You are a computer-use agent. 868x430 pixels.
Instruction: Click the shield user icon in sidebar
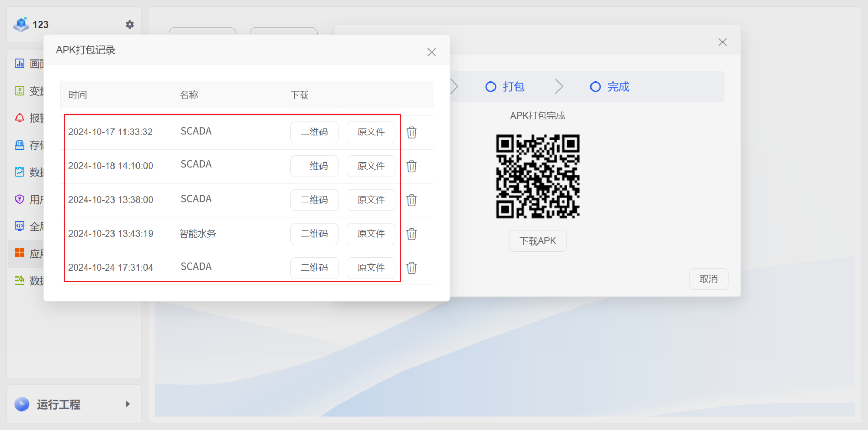(20, 199)
